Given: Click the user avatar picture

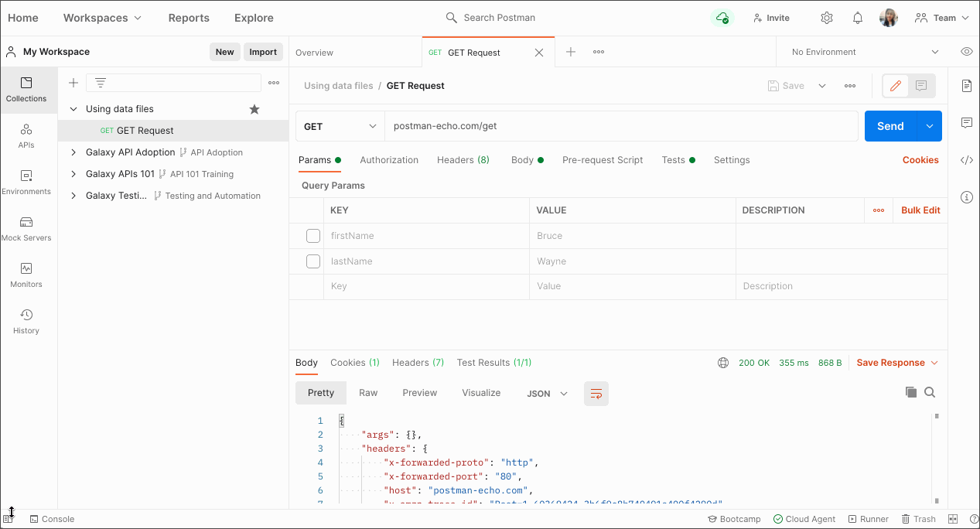Looking at the screenshot, I should point(889,18).
